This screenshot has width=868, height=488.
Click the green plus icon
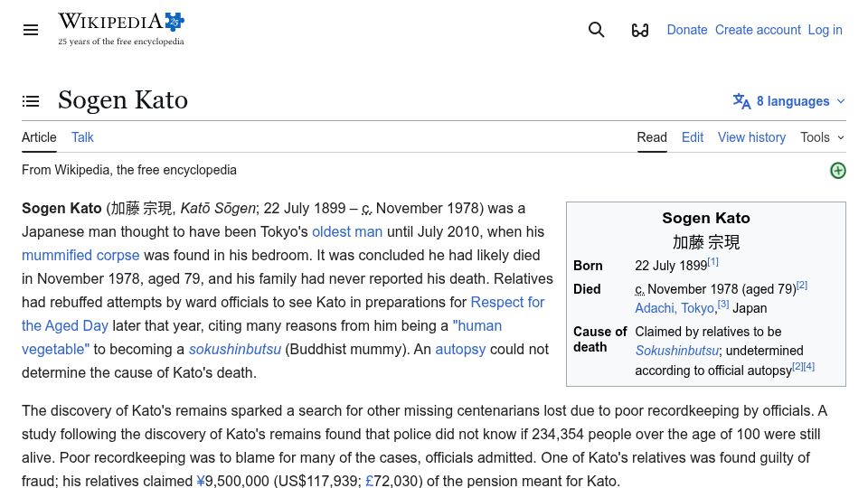click(837, 171)
